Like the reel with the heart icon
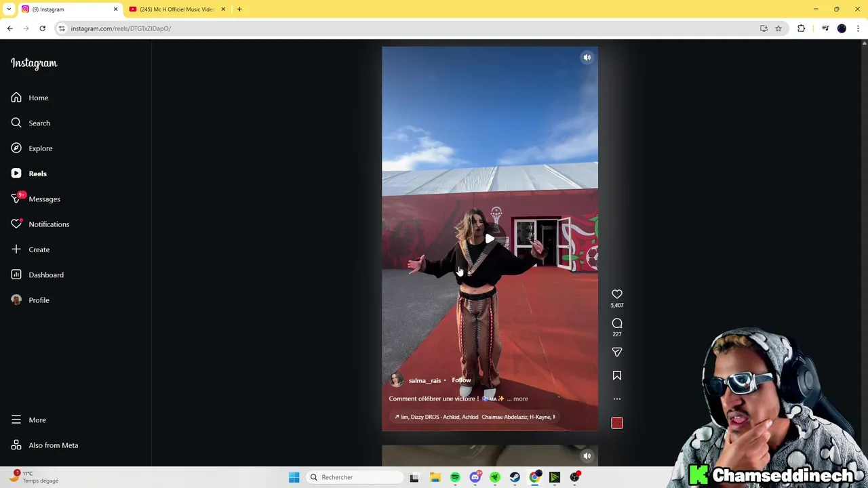This screenshot has height=488, width=868. (617, 294)
